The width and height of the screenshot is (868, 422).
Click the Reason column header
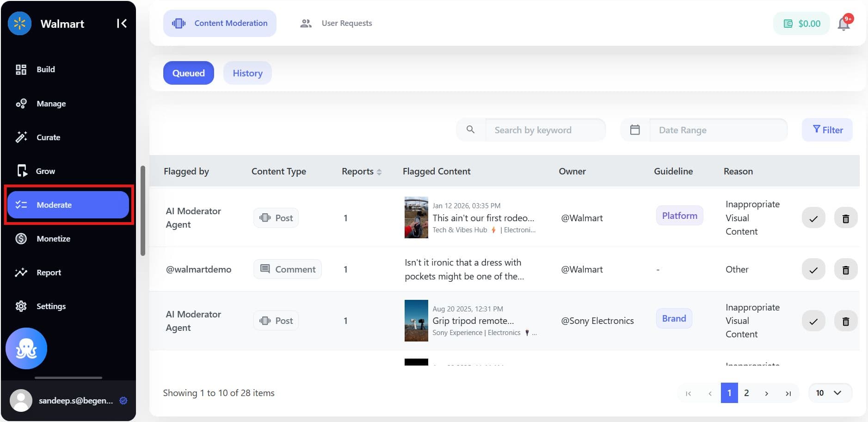click(x=738, y=171)
